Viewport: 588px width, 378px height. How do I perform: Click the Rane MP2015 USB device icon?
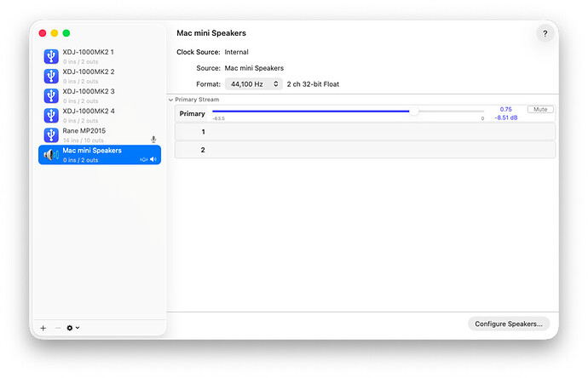click(51, 135)
